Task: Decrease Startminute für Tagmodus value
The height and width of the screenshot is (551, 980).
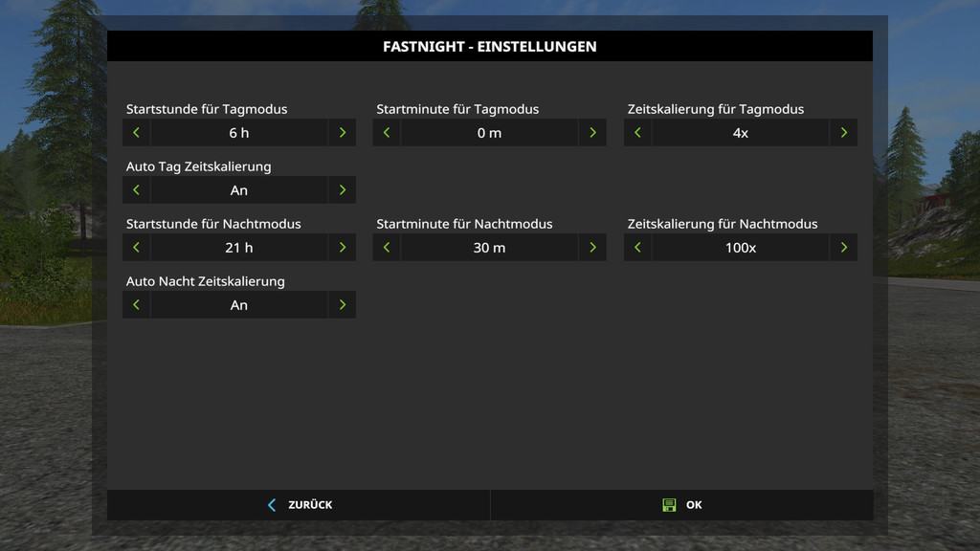Action: (x=387, y=133)
